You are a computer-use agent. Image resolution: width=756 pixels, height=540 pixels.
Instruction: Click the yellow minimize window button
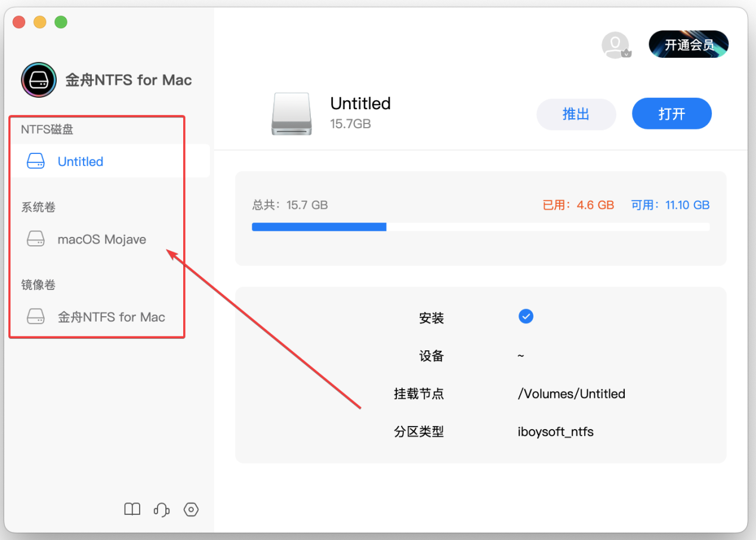pyautogui.click(x=40, y=22)
